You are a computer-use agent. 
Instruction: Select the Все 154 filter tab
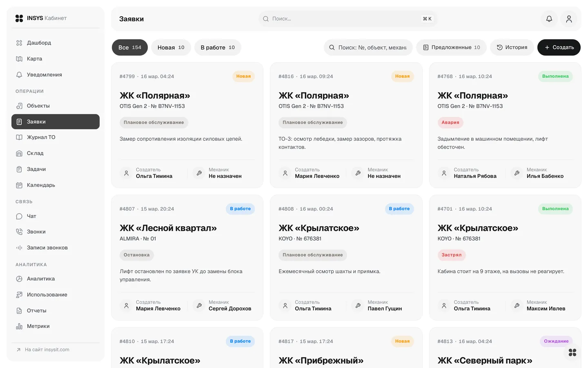(130, 47)
